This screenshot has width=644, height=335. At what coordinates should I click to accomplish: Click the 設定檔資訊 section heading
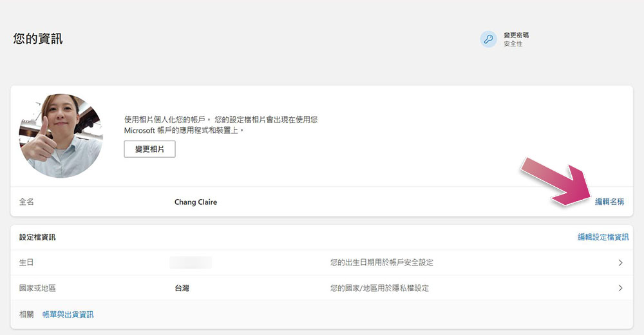[37, 237]
